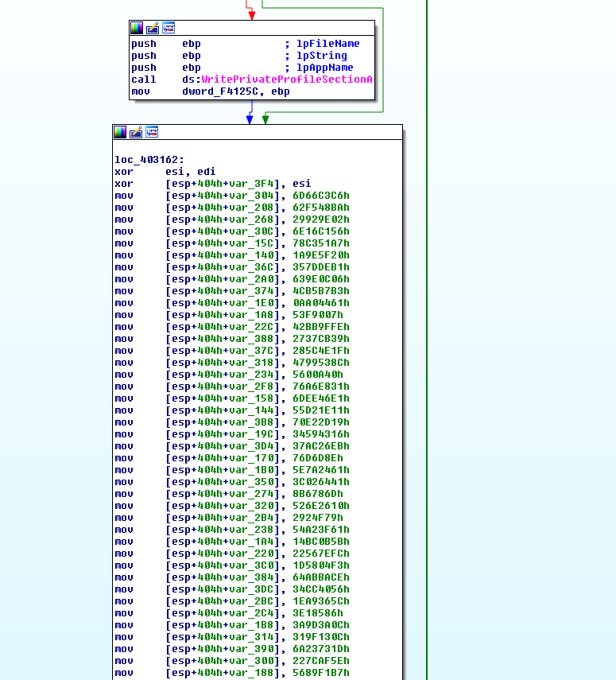Click the green arrowhead entering the loc_403162 block
Viewport: 616px width, 680px height.
[x=265, y=119]
